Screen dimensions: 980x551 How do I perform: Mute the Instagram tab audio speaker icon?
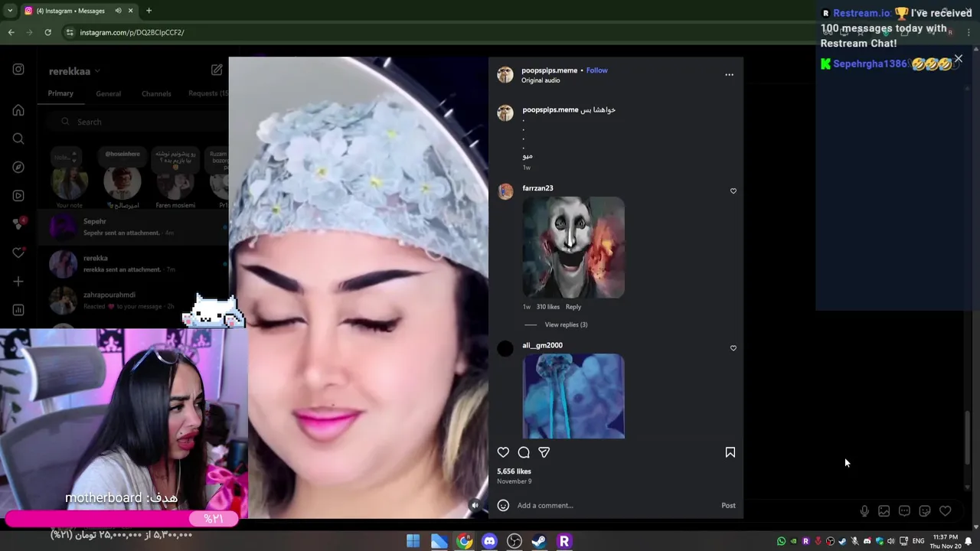(118, 11)
